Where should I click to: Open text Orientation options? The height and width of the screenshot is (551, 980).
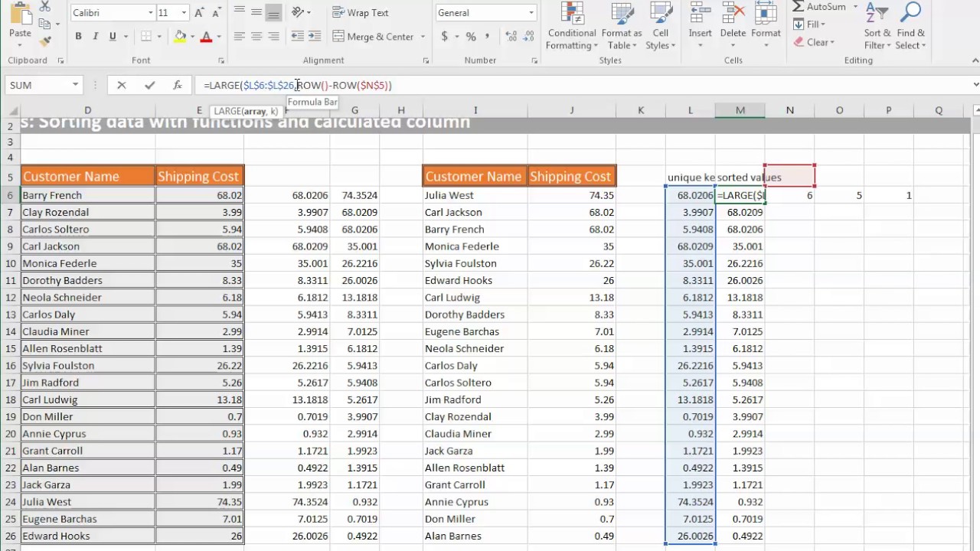299,12
